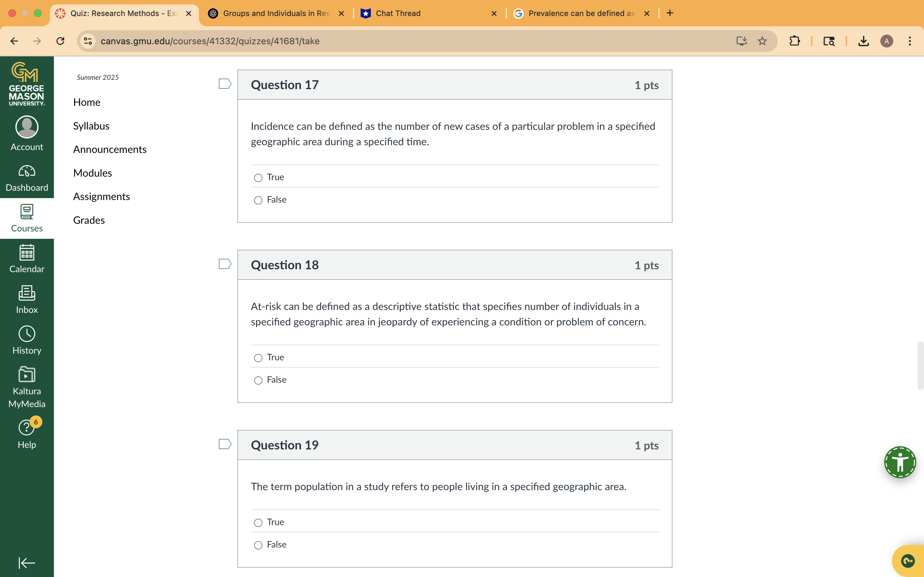Open the accessibility widget

900,462
